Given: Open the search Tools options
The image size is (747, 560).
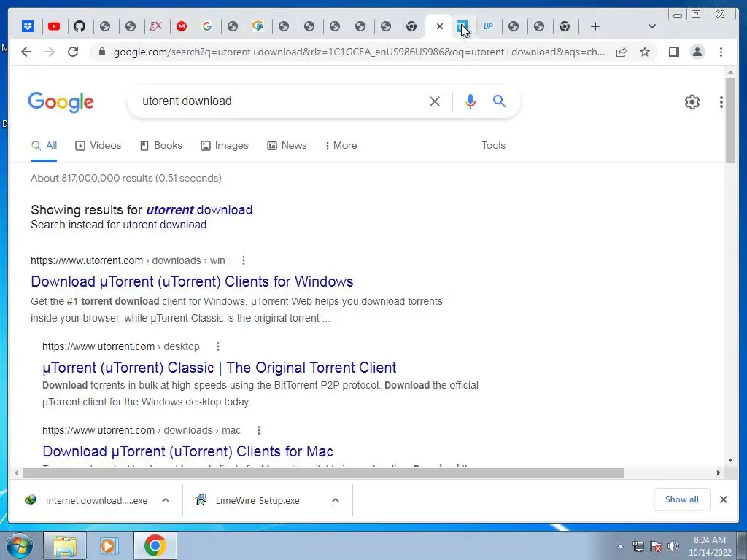Looking at the screenshot, I should [x=494, y=146].
